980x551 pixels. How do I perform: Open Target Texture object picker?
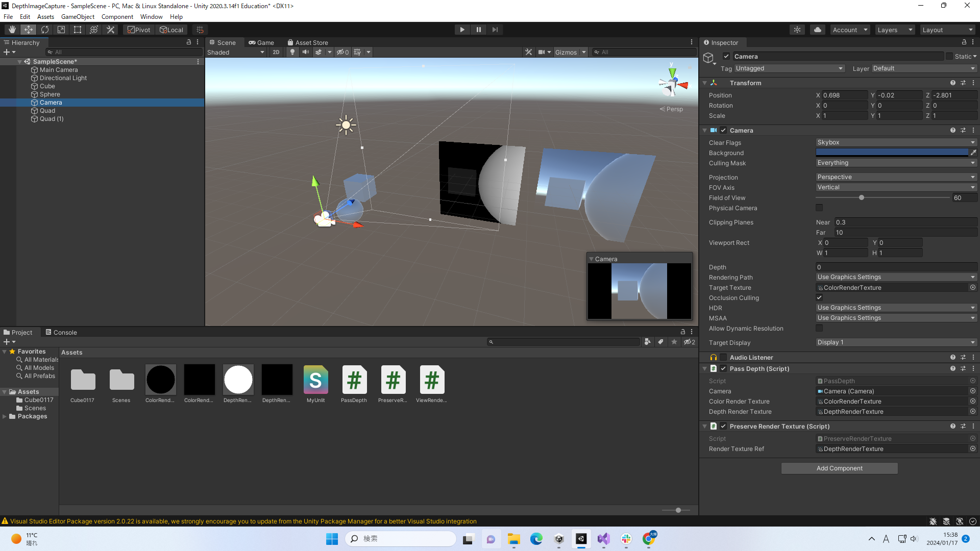point(973,288)
